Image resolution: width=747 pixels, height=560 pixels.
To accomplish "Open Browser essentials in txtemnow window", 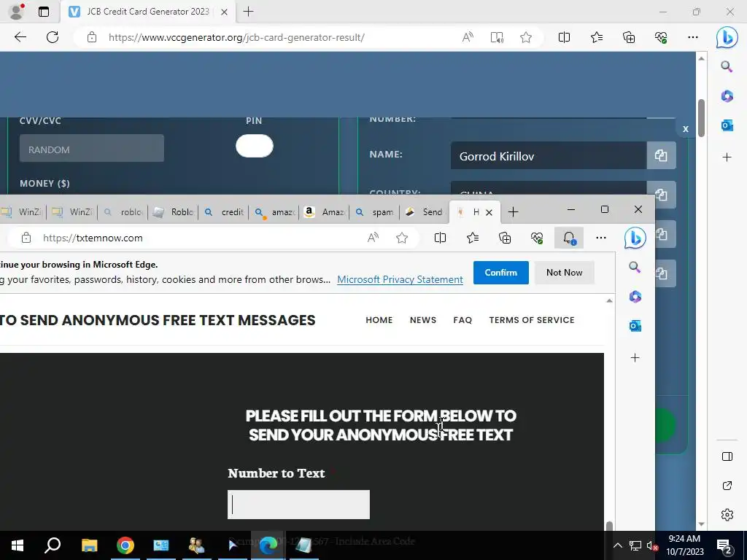I will tap(537, 238).
